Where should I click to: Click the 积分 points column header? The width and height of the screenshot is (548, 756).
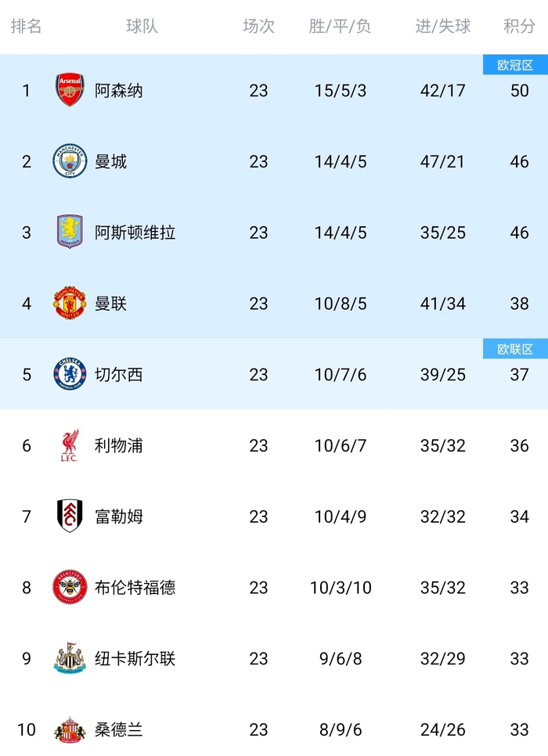tap(519, 27)
